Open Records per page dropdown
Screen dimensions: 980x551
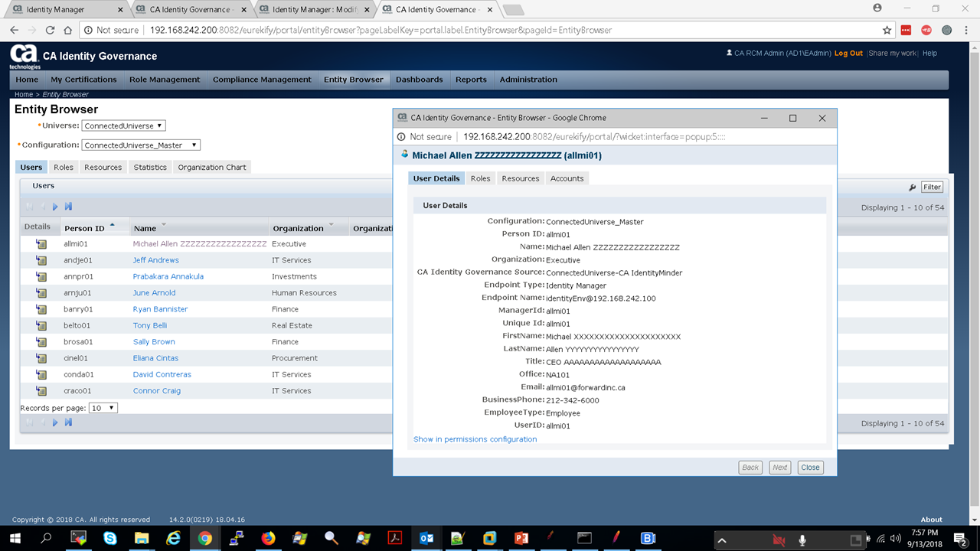pos(103,408)
